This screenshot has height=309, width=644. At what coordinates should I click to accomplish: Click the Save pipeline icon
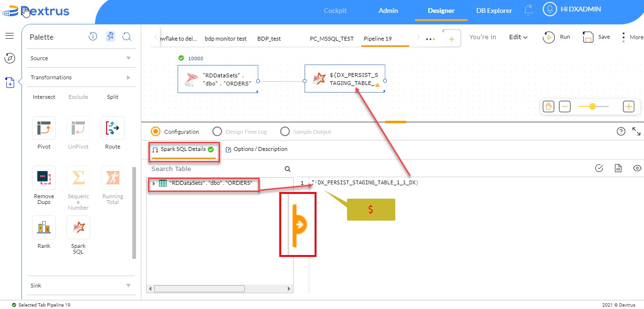(588, 37)
